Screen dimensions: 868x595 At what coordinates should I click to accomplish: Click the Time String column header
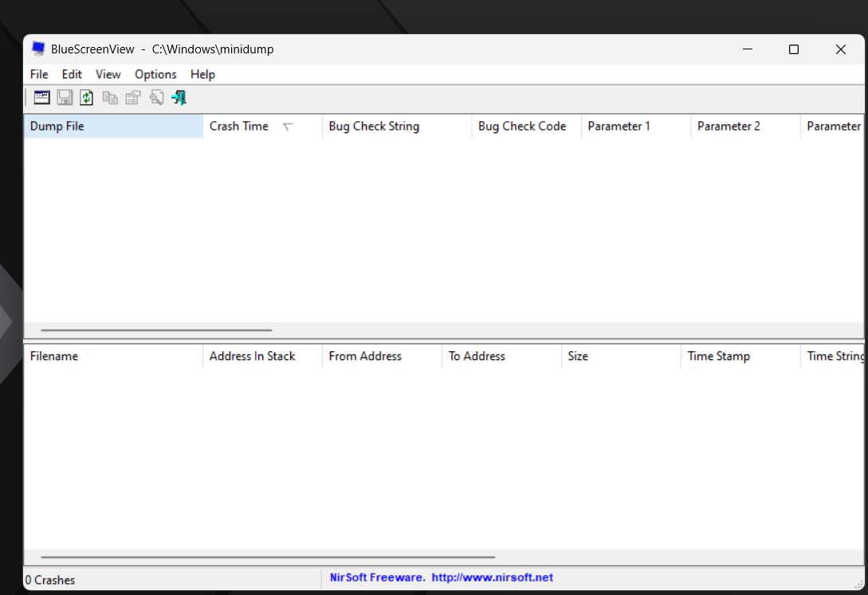[833, 356]
